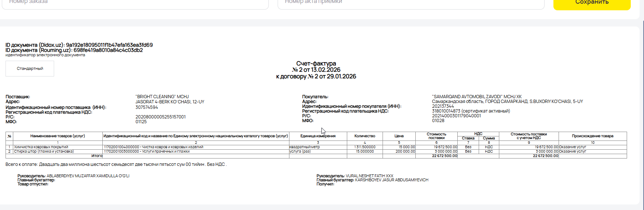Focus the Номер акта приемки input field
This screenshot has height=210, width=644.
click(x=411, y=4)
